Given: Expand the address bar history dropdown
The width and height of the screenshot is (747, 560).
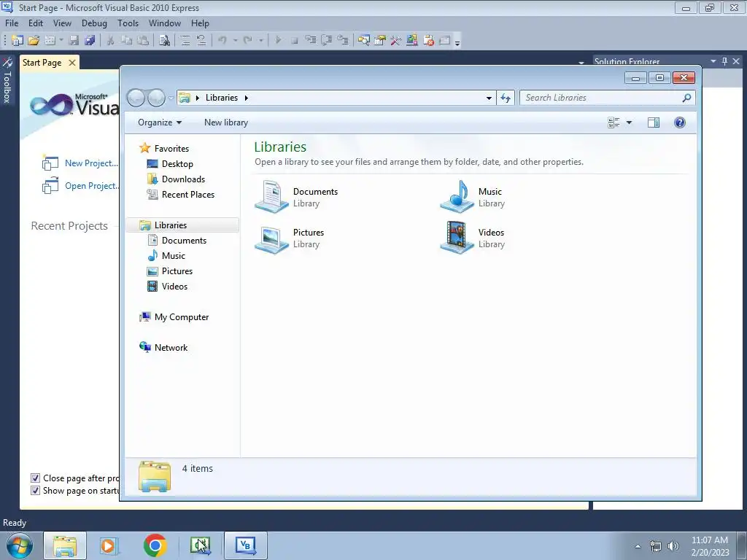Looking at the screenshot, I should click(x=489, y=98).
